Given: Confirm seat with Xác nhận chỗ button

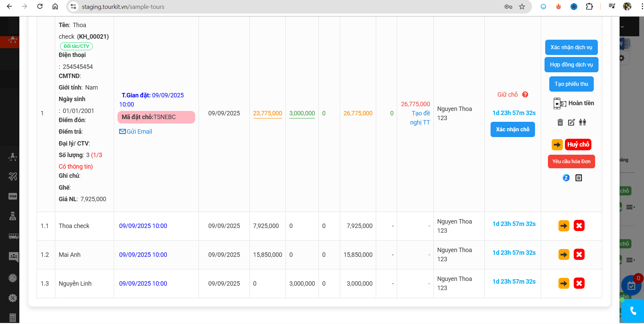Looking at the screenshot, I should [513, 130].
